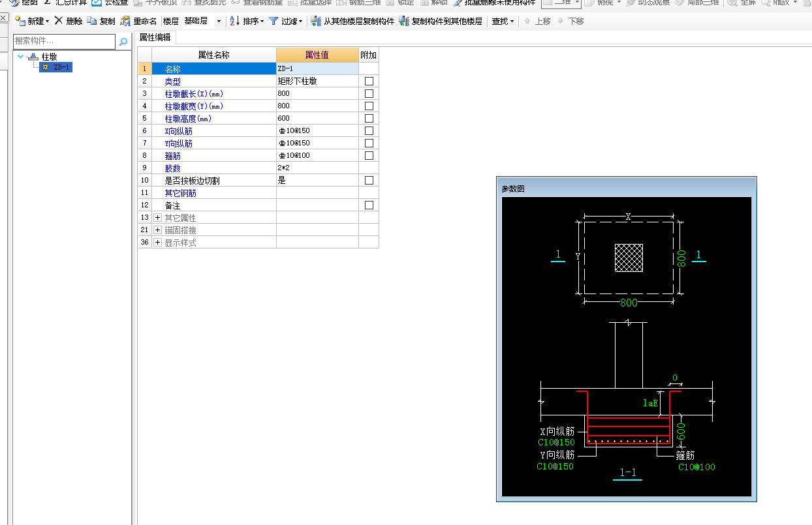
Task: Select the 柱墩高度 value 600
Action: pyautogui.click(x=317, y=118)
